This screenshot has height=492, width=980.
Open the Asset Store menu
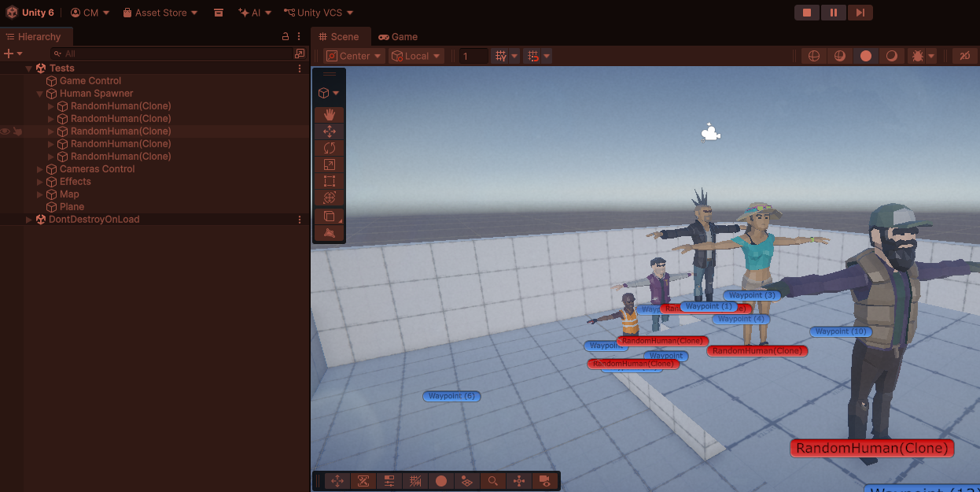coord(160,13)
